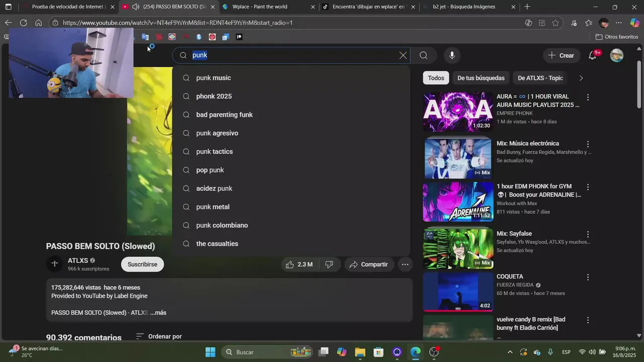Choose the casualties suggestion
Viewport: 644px width, 362px height.
tap(291, 244)
